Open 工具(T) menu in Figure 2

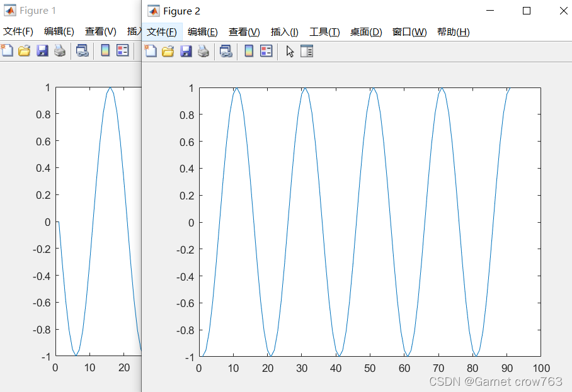click(x=324, y=32)
